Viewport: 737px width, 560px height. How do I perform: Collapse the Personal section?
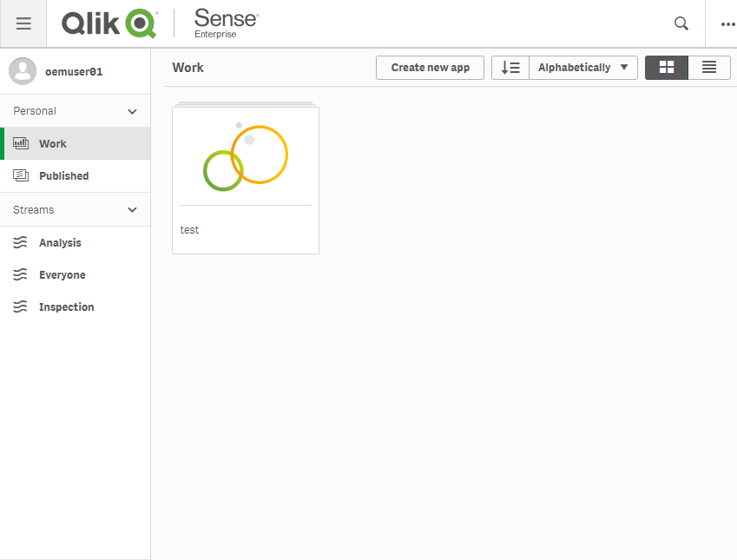point(132,111)
